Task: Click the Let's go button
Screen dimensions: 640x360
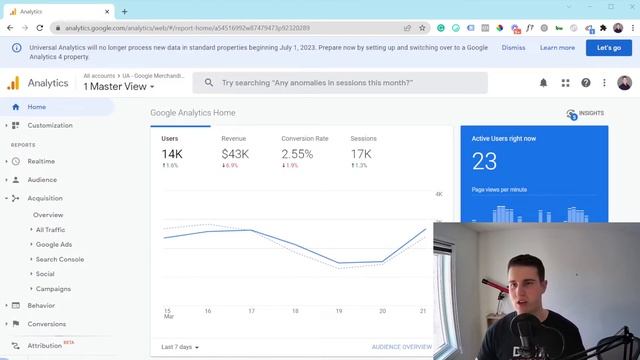Action: pos(609,48)
